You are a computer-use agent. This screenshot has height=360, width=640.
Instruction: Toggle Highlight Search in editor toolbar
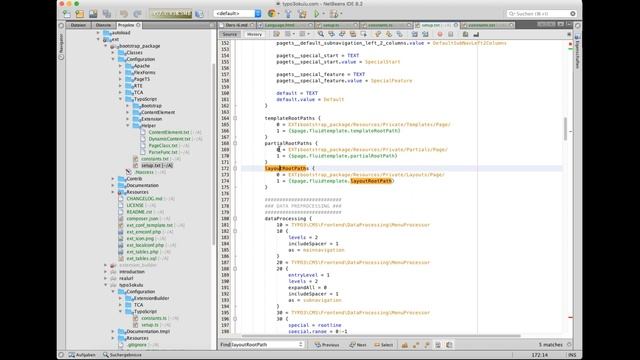(353, 34)
